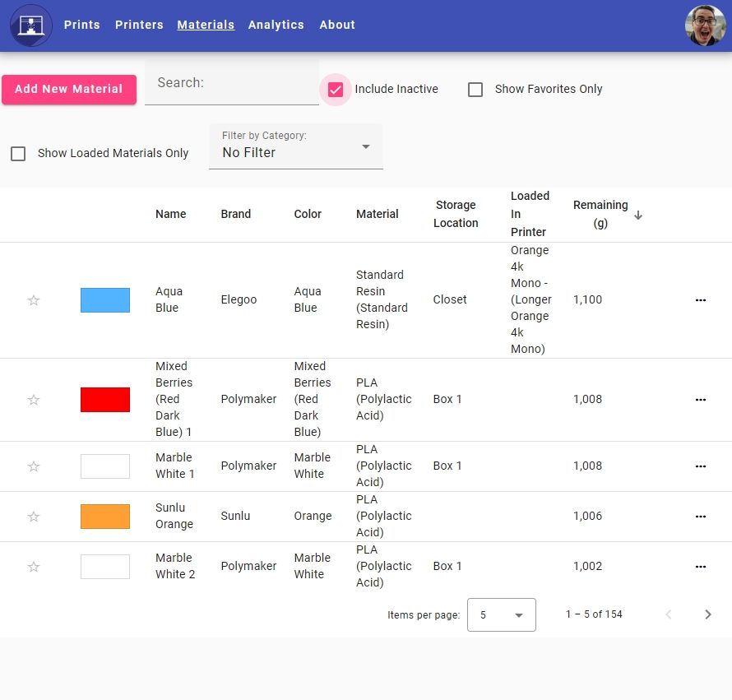This screenshot has height=700, width=732.
Task: Click the Sunlu brand cell
Action: 235,516
